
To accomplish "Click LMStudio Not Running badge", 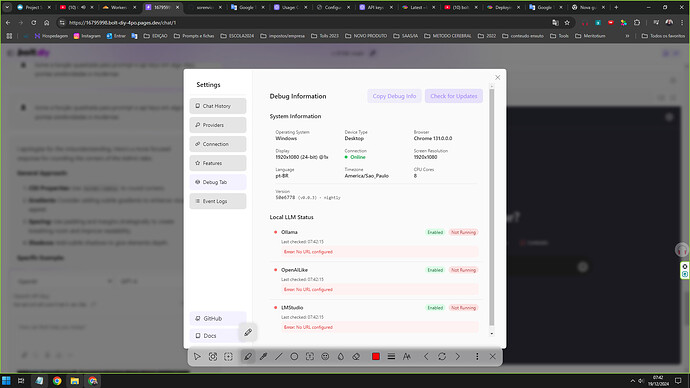I will point(463,308).
